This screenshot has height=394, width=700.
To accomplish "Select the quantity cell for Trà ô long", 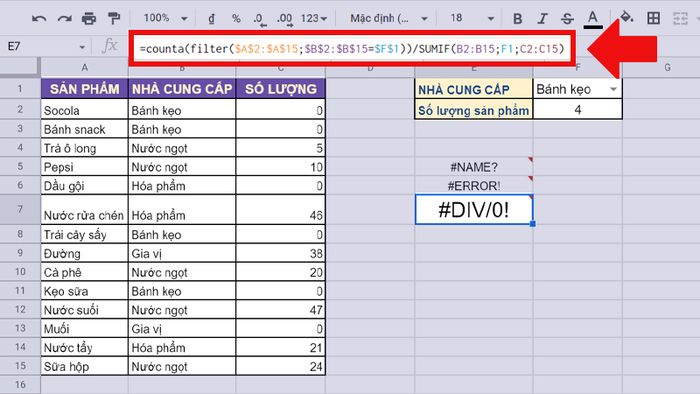I will [x=280, y=148].
